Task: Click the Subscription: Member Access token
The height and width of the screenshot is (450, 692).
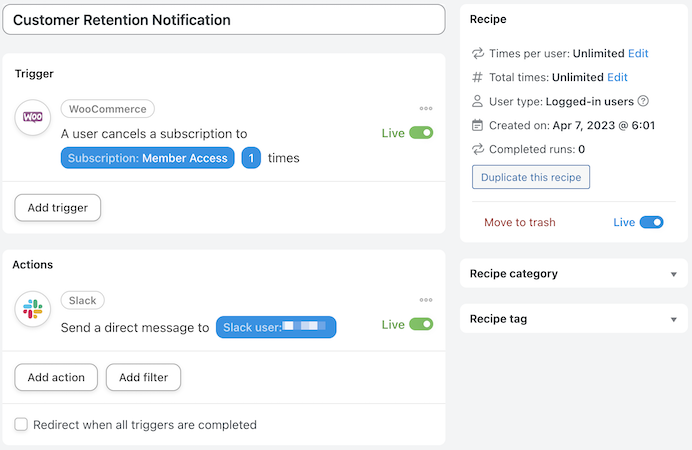Action: (x=147, y=158)
